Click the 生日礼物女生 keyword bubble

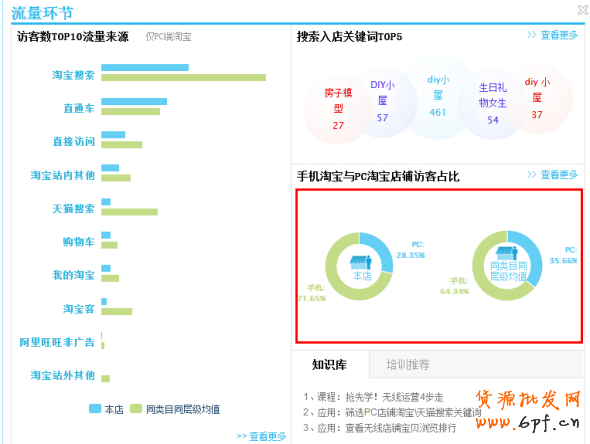(493, 104)
